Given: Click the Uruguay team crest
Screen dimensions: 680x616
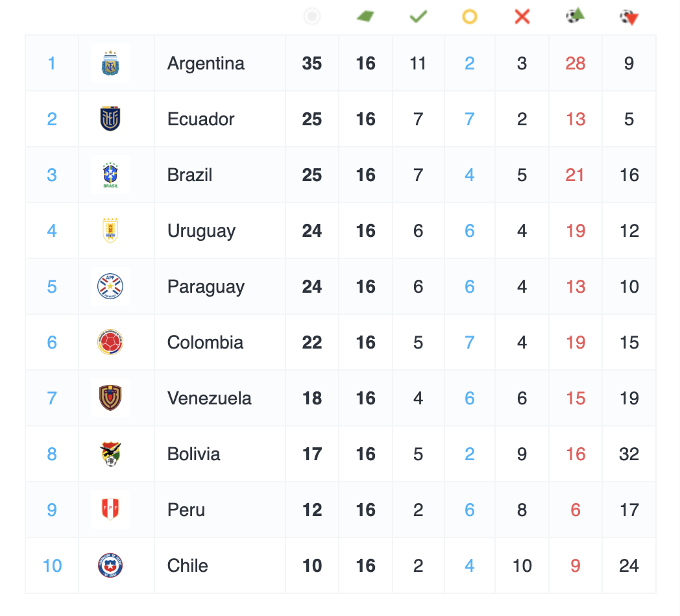Looking at the screenshot, I should [x=110, y=231].
